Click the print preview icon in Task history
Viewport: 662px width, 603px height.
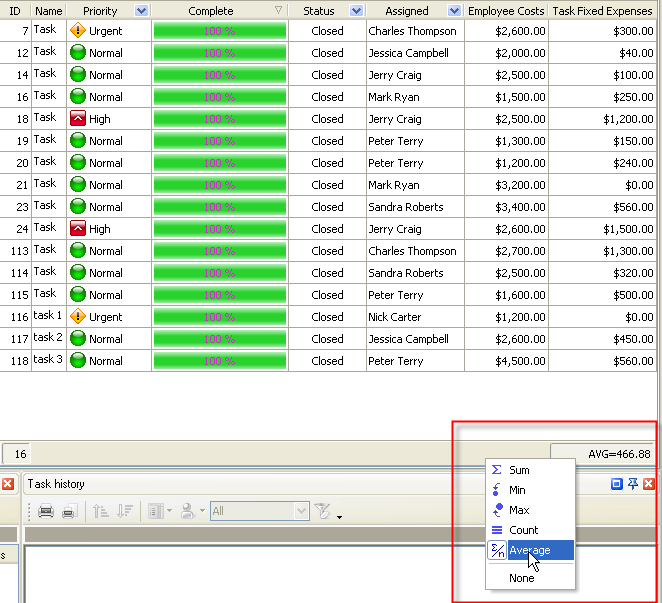[x=69, y=511]
